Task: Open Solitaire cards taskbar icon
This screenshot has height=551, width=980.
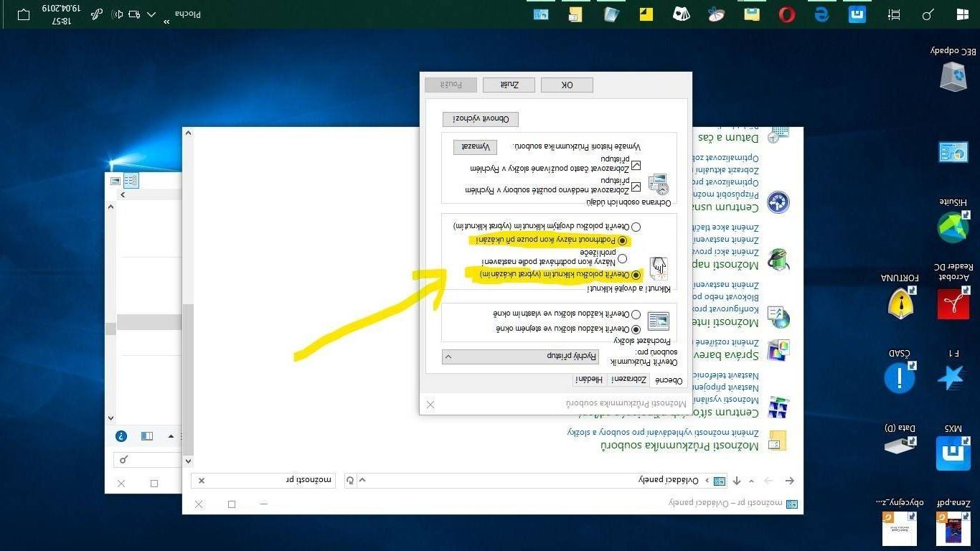Action: (681, 14)
